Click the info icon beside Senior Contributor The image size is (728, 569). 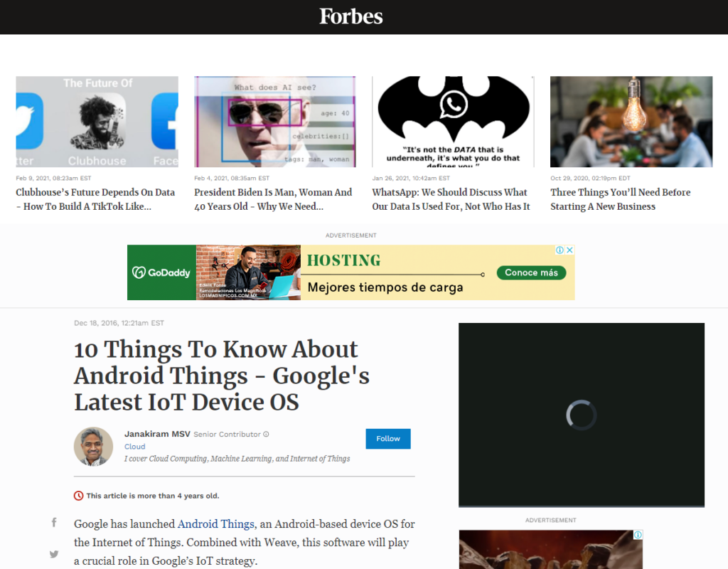[267, 434]
